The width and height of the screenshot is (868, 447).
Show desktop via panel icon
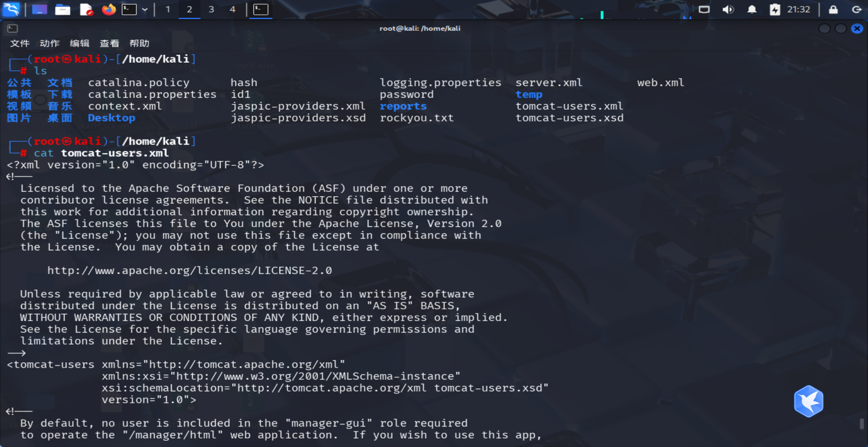click(39, 9)
